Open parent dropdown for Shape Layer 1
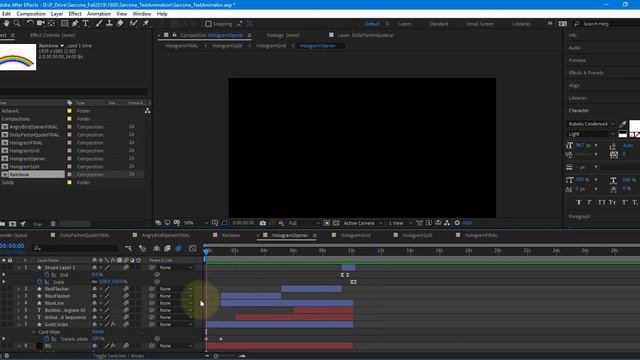 pos(176,268)
